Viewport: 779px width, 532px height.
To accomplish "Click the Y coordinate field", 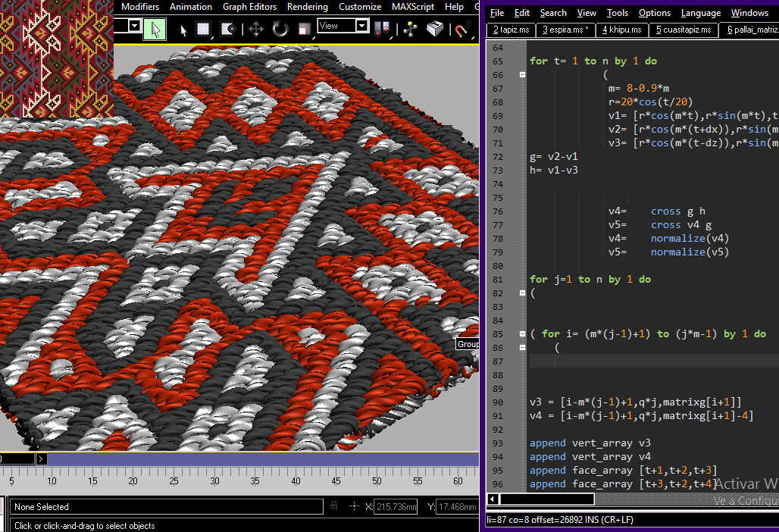I will click(x=457, y=507).
